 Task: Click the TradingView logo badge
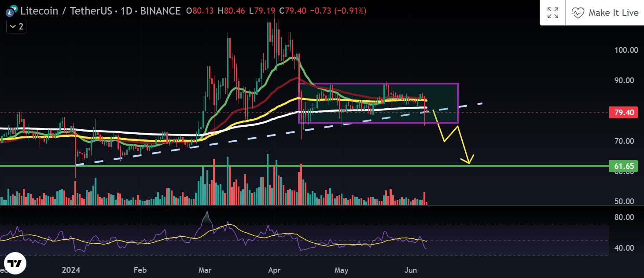(16, 263)
